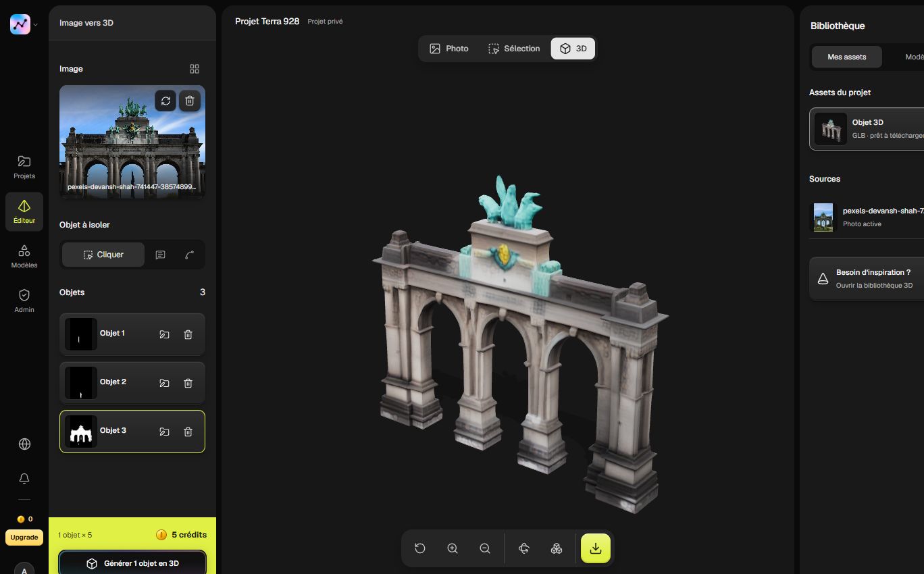Delete Objet 1 with its trash icon
This screenshot has height=574, width=924.
click(188, 334)
